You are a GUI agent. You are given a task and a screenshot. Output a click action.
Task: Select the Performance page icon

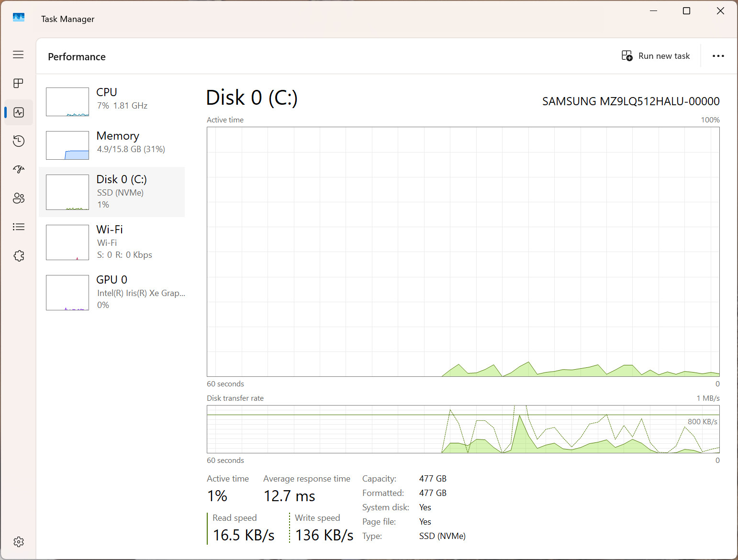(x=19, y=112)
